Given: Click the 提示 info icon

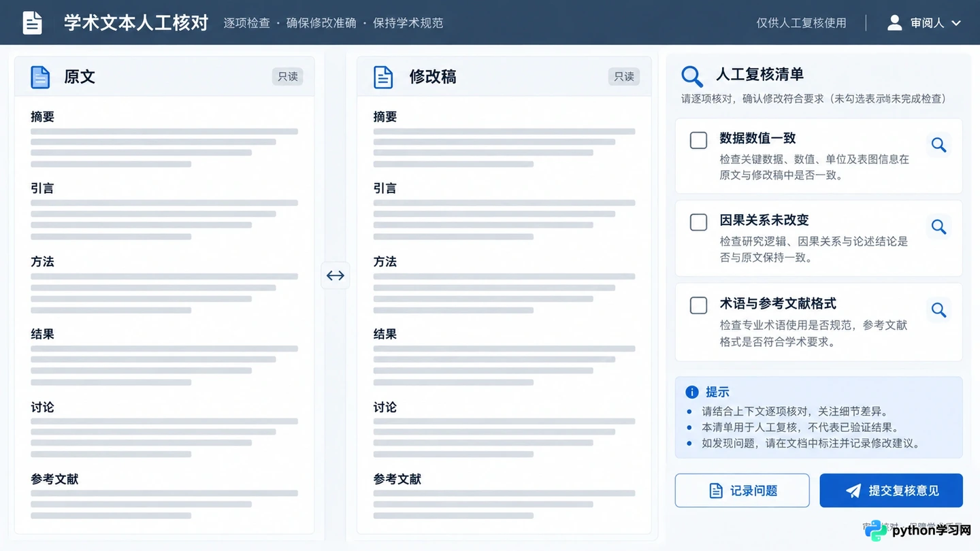Looking at the screenshot, I should [x=692, y=392].
